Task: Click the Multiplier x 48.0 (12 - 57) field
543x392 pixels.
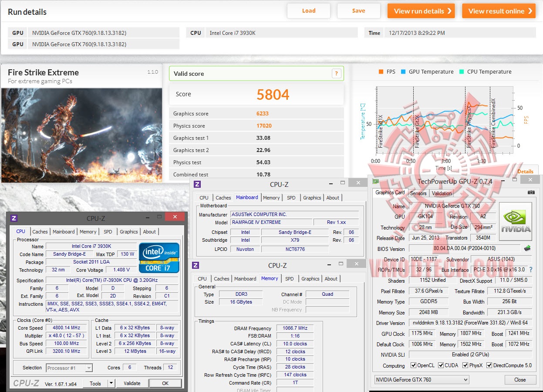Action: (x=67, y=336)
